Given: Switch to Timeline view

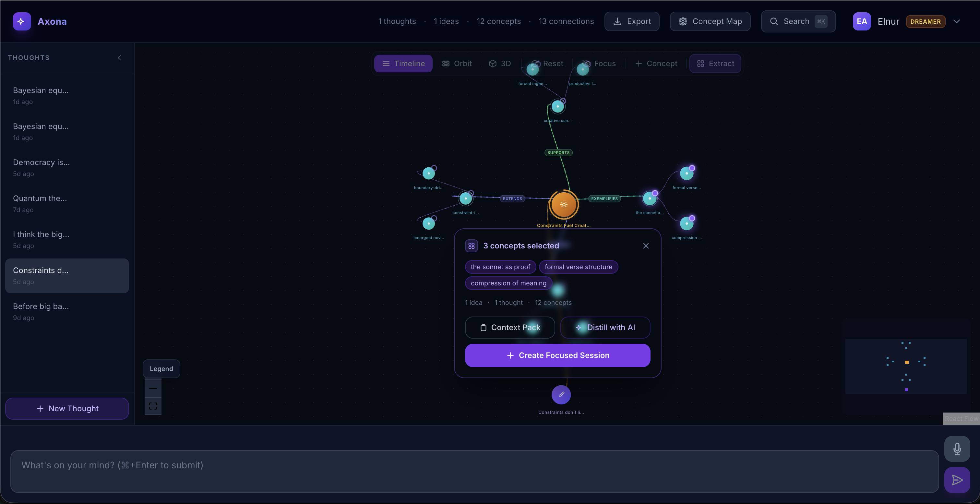Looking at the screenshot, I should point(403,64).
